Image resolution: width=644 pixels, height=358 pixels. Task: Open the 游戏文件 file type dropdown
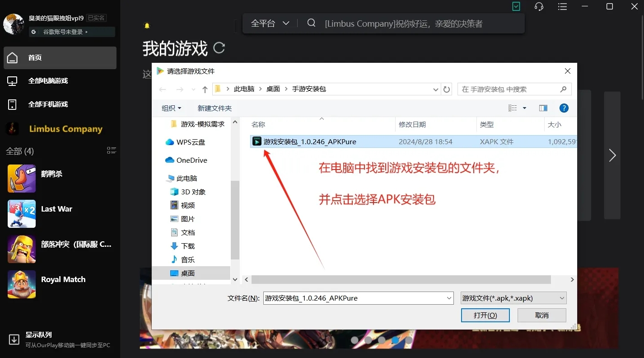[513, 298]
